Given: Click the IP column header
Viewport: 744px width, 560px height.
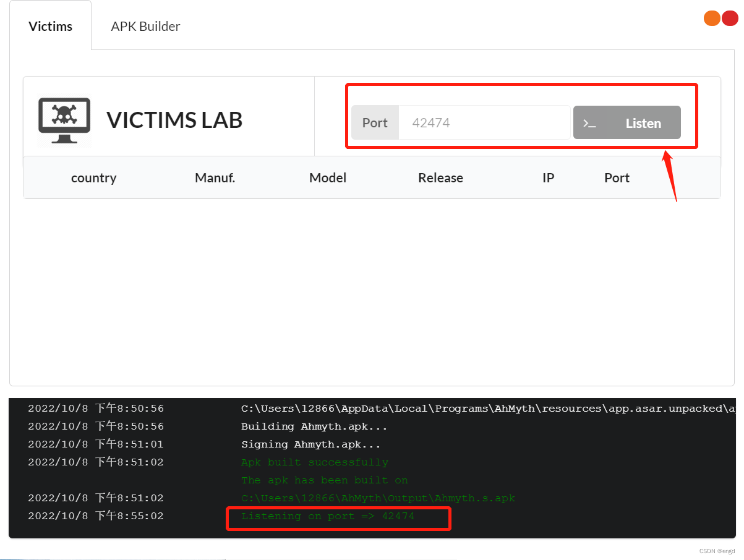Looking at the screenshot, I should [549, 178].
